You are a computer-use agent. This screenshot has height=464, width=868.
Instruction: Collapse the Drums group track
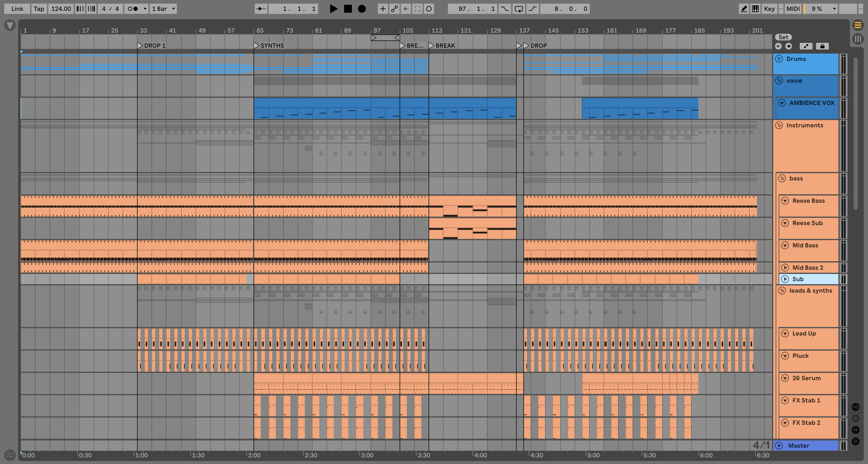[x=779, y=59]
